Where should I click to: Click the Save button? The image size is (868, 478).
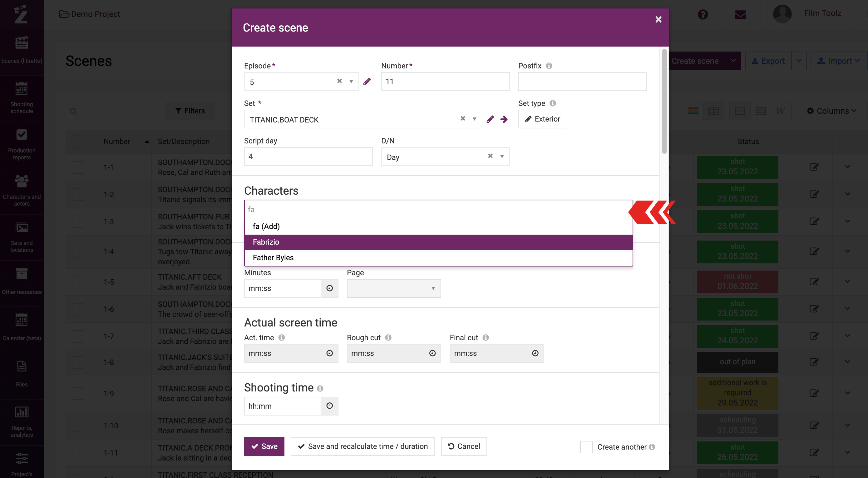click(264, 446)
